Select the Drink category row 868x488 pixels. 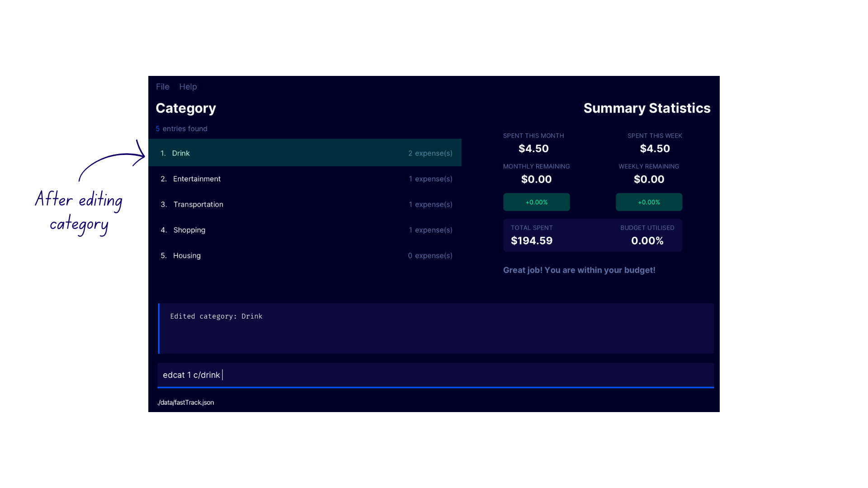(305, 153)
